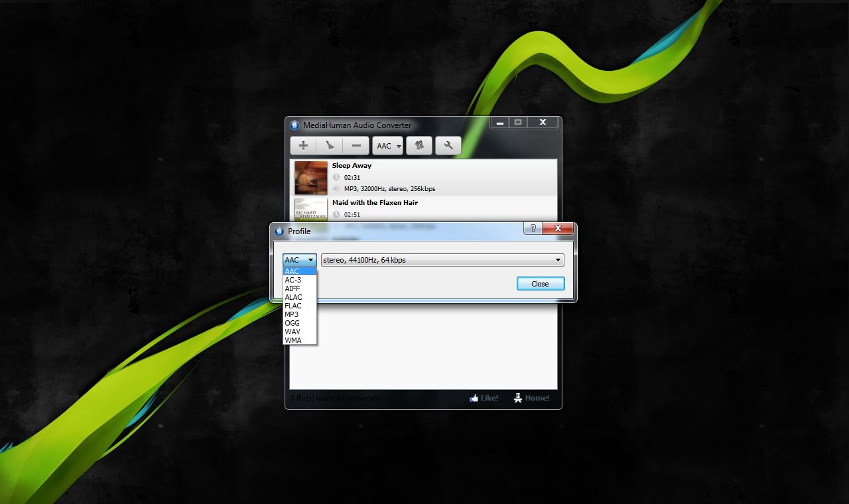Click the 02:31 duration text
This screenshot has width=849, height=504.
(x=352, y=178)
